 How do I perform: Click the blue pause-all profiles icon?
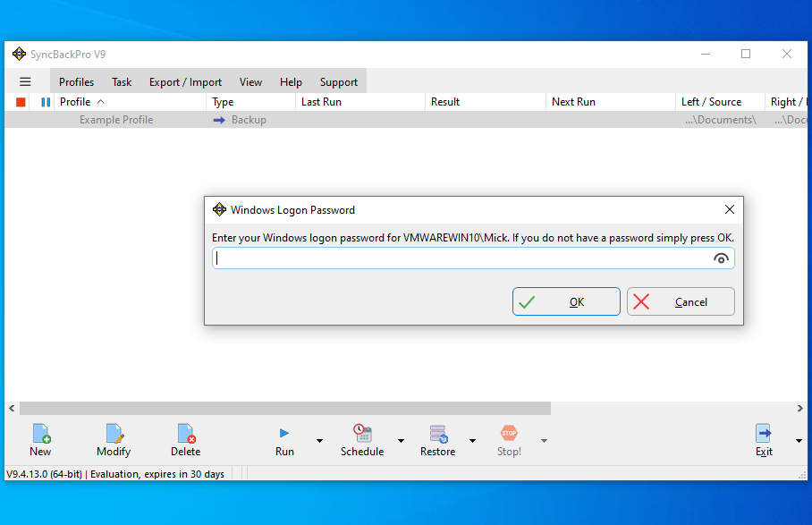click(46, 102)
